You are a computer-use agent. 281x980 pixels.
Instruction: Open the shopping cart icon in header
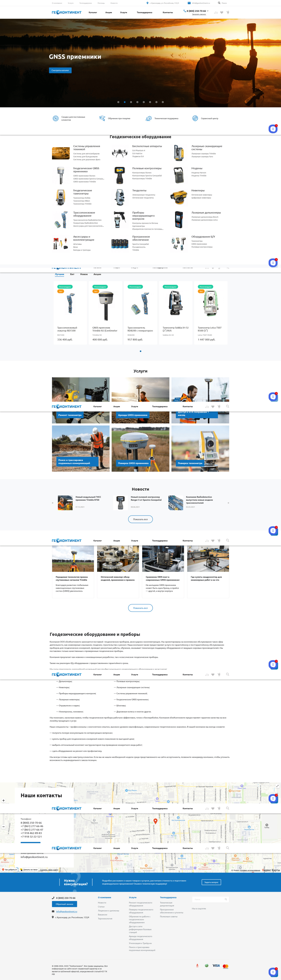[228, 12]
